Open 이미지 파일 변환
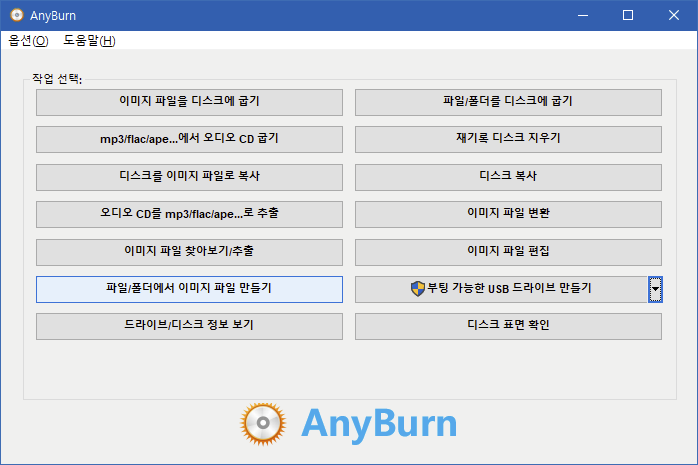Viewport: 698px width, 465px height. [508, 214]
